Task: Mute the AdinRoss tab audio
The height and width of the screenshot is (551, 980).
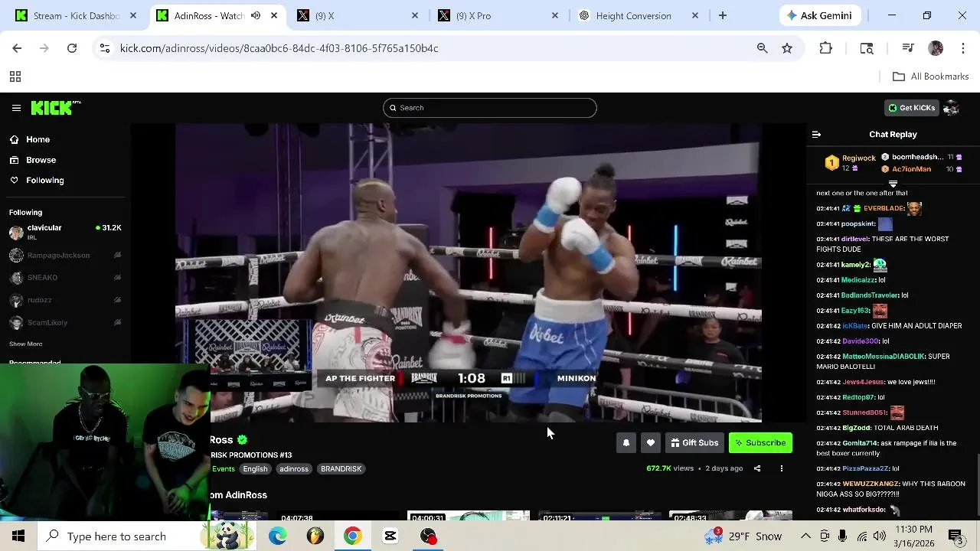Action: pos(256,15)
